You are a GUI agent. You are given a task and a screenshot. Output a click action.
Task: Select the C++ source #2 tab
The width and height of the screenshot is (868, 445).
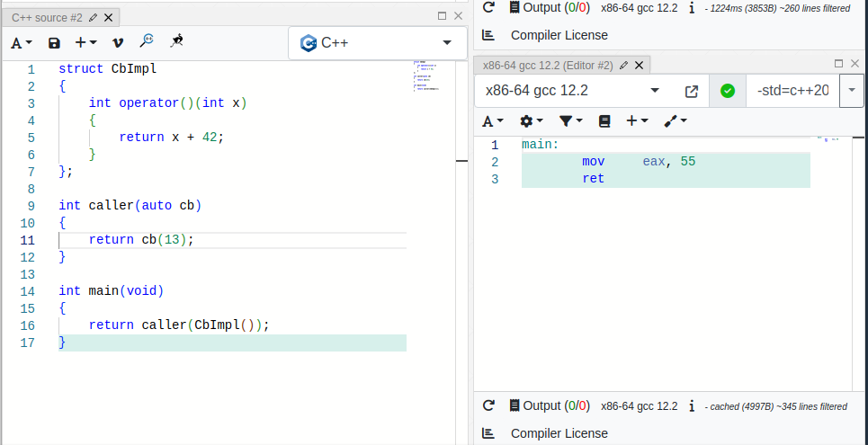[x=47, y=17]
